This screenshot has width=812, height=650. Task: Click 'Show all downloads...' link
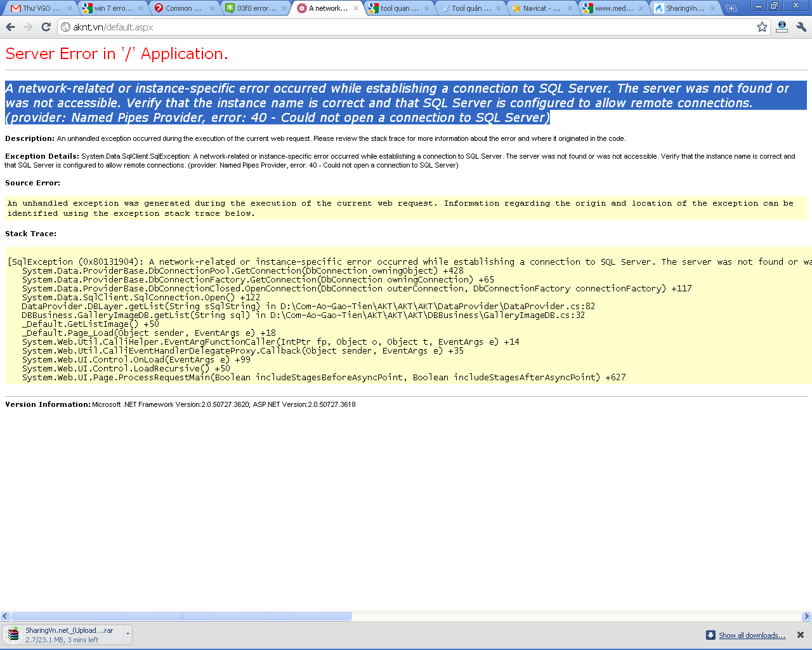click(752, 635)
